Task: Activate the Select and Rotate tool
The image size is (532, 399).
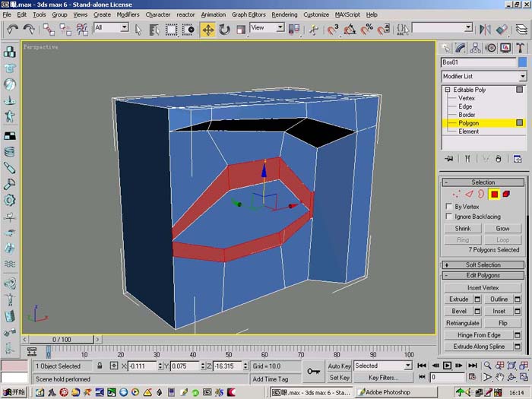Action: click(224, 30)
